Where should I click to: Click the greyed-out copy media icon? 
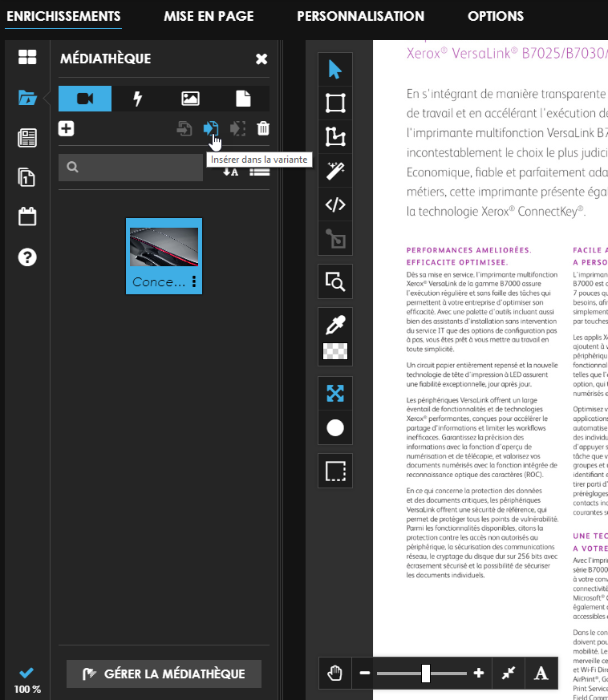point(184,128)
